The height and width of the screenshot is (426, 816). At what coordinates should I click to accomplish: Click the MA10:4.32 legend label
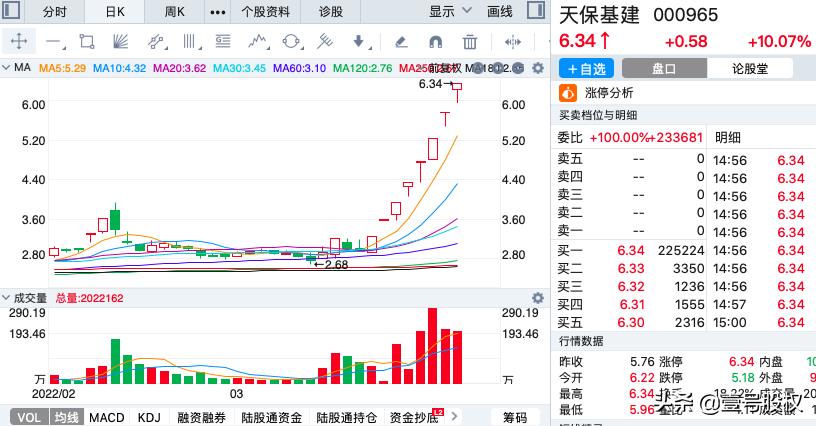(x=119, y=68)
